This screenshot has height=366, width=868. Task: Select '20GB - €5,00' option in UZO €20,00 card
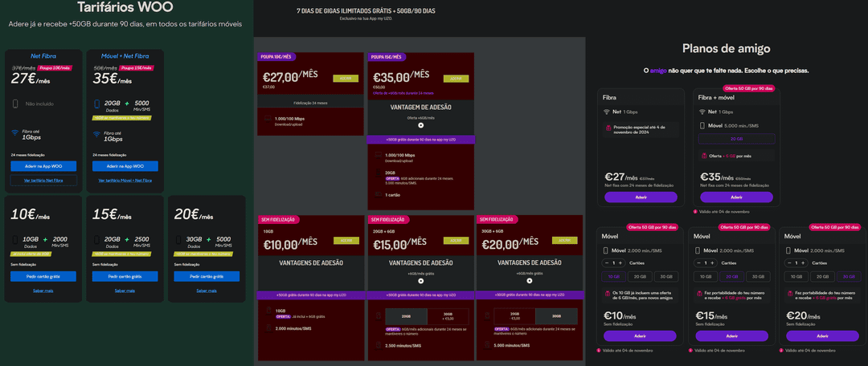click(x=515, y=316)
